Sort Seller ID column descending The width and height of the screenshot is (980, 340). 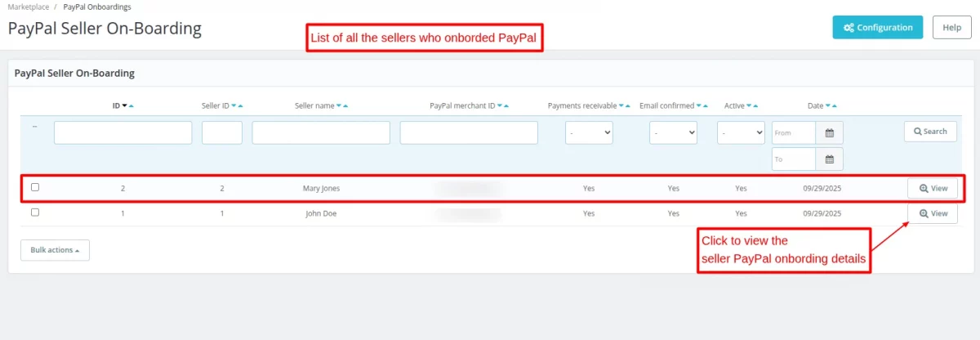(x=234, y=106)
